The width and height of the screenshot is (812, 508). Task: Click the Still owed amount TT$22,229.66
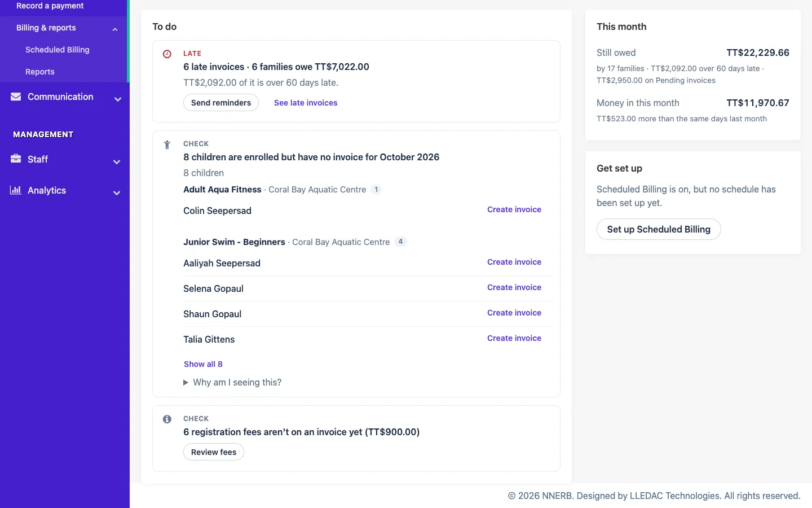coord(758,52)
